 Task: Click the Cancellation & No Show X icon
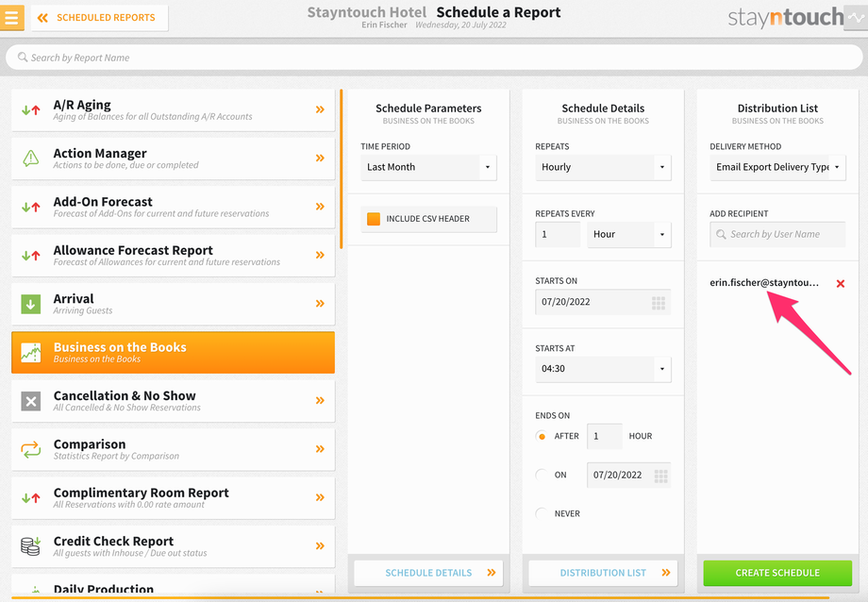pyautogui.click(x=31, y=401)
